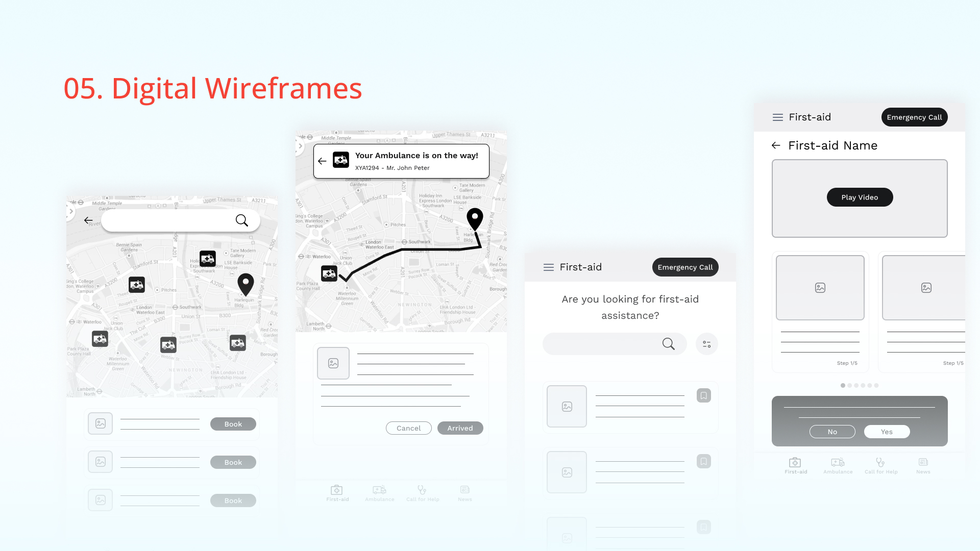This screenshot has width=980, height=551.
Task: Click the Play Video button on first-aid detail
Action: (860, 197)
